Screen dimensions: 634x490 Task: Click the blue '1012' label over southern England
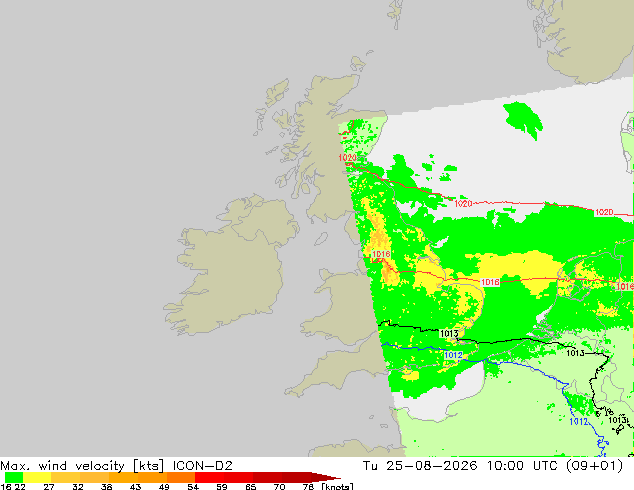[x=453, y=355]
